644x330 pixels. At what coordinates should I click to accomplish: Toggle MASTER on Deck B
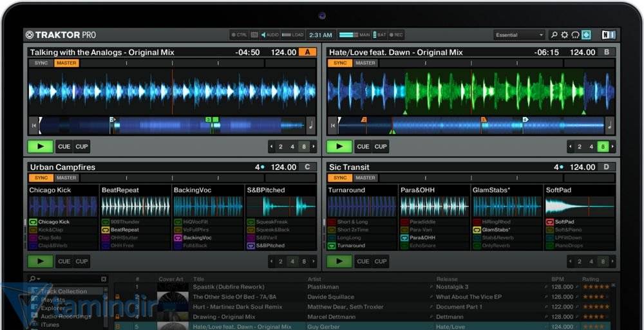365,63
